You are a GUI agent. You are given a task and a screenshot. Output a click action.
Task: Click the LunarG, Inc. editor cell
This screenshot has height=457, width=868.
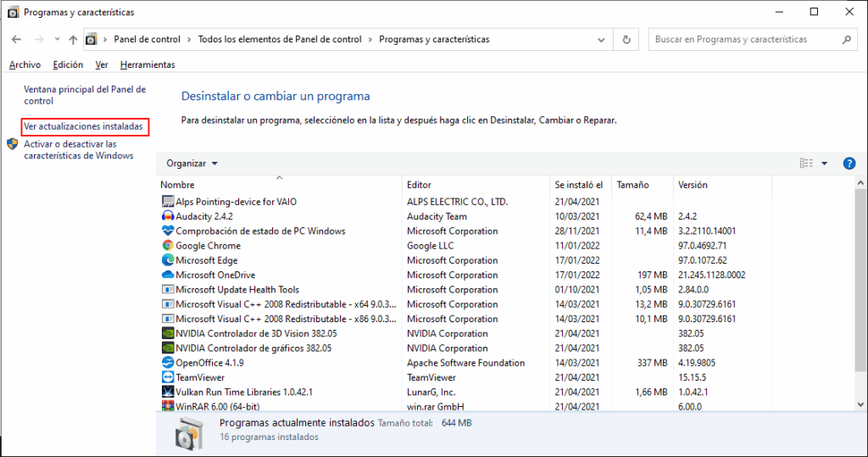click(x=431, y=392)
